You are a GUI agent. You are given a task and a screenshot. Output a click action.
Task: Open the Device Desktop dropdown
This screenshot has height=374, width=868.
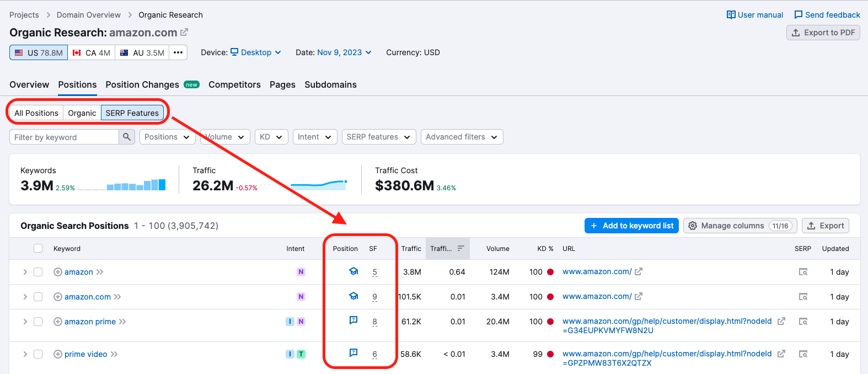pyautogui.click(x=256, y=52)
